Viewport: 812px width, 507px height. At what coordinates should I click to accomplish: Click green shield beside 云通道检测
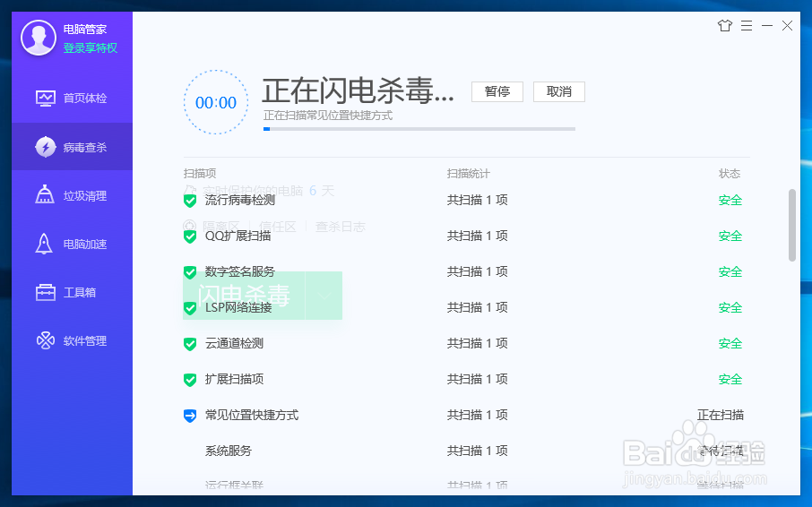(190, 343)
